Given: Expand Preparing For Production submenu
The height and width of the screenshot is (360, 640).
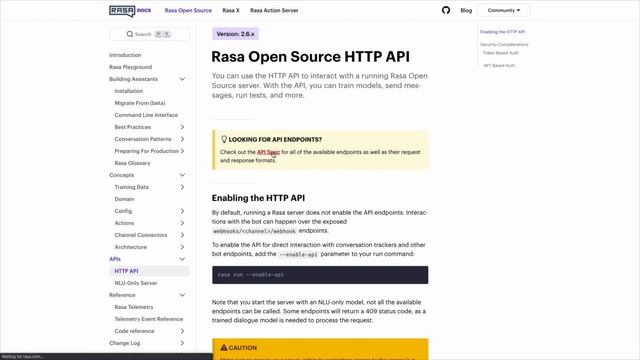Looking at the screenshot, I should coord(182,151).
